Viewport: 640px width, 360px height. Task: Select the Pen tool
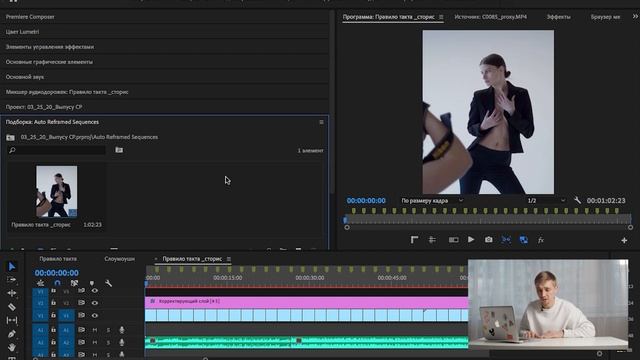[12, 334]
